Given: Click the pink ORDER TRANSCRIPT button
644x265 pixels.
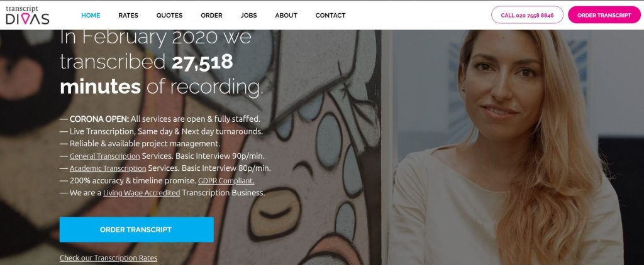Looking at the screenshot, I should pos(604,15).
